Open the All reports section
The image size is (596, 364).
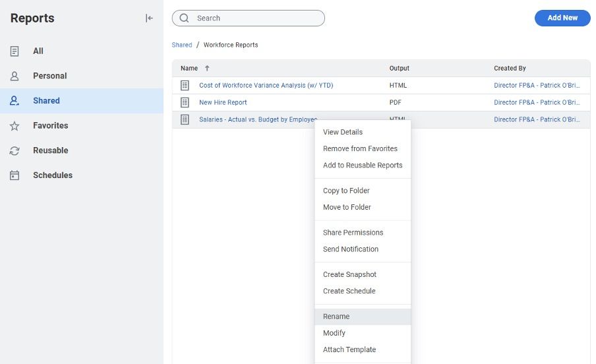click(x=38, y=51)
